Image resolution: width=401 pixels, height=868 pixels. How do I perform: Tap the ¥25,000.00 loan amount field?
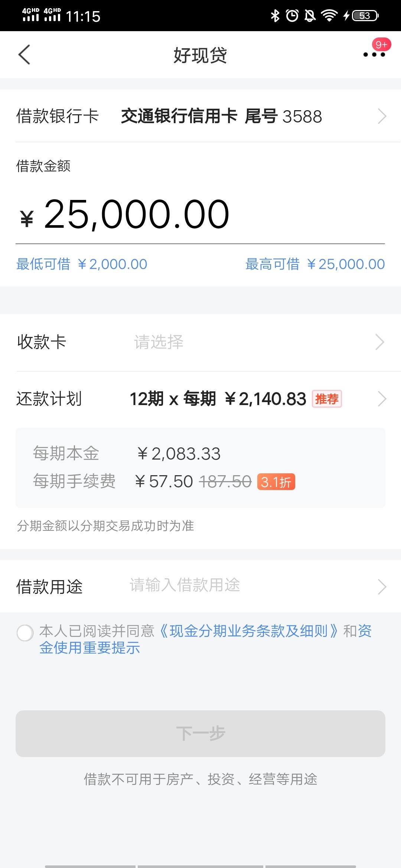point(200,214)
